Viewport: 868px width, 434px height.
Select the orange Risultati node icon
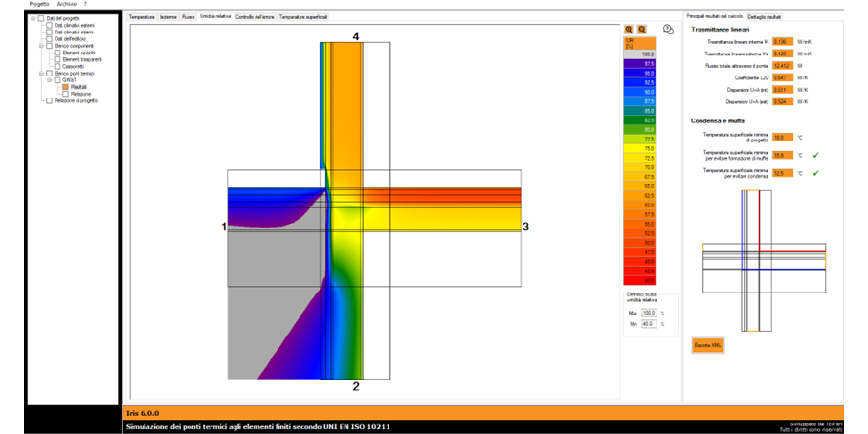(x=66, y=86)
